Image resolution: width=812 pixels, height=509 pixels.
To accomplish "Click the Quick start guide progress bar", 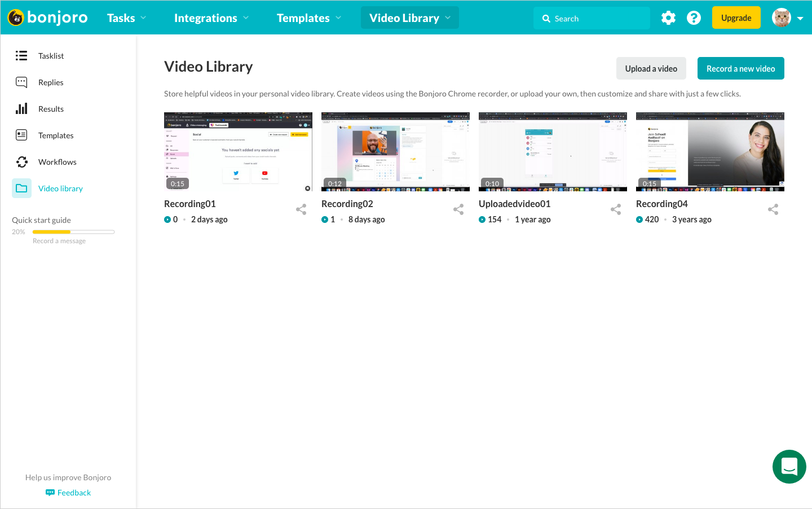I will pos(74,232).
